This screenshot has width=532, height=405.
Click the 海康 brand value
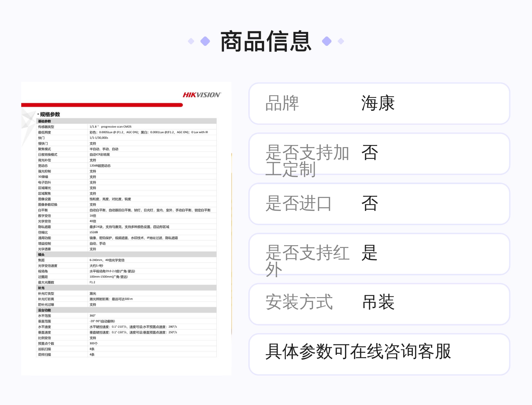click(378, 103)
